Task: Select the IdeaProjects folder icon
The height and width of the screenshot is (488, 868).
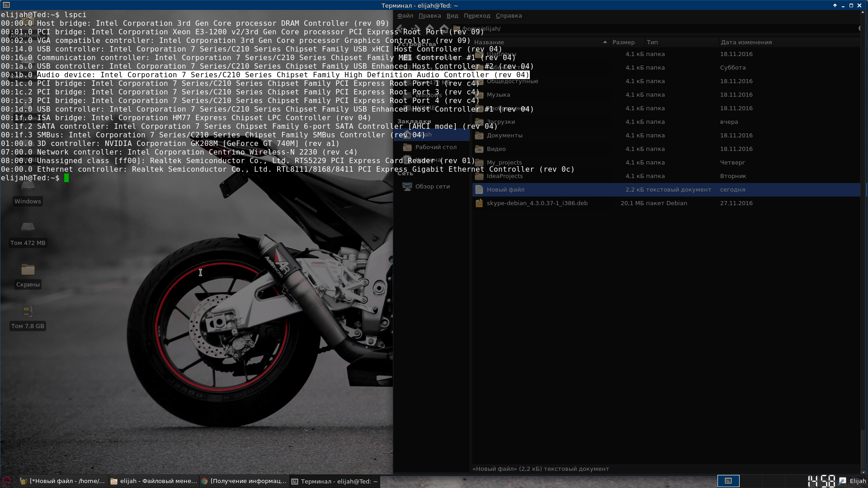Action: point(479,176)
